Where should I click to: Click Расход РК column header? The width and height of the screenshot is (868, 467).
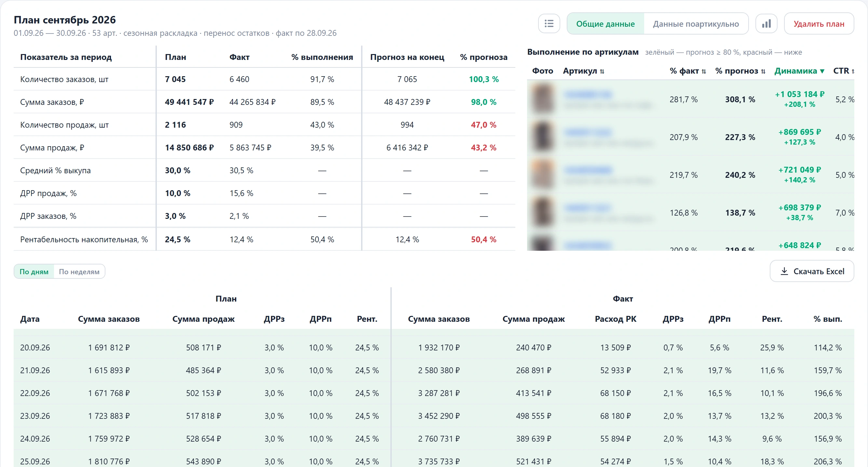pos(615,318)
